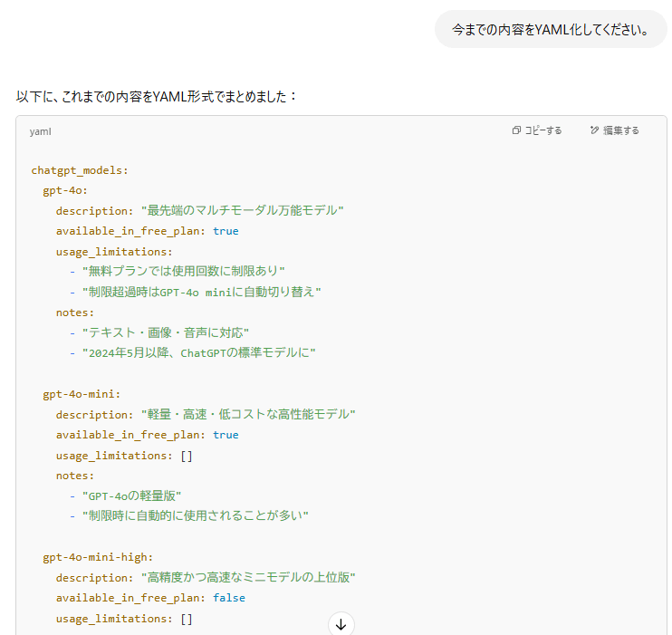Click the 無料プランでは使用回数に制限あり list item
This screenshot has height=635, width=672.
[x=183, y=272]
